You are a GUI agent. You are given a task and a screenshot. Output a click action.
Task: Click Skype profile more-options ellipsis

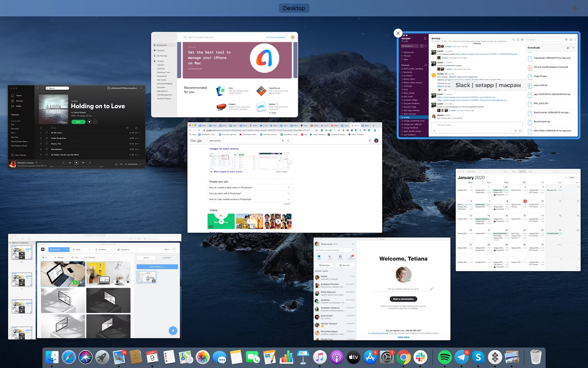coord(353,244)
